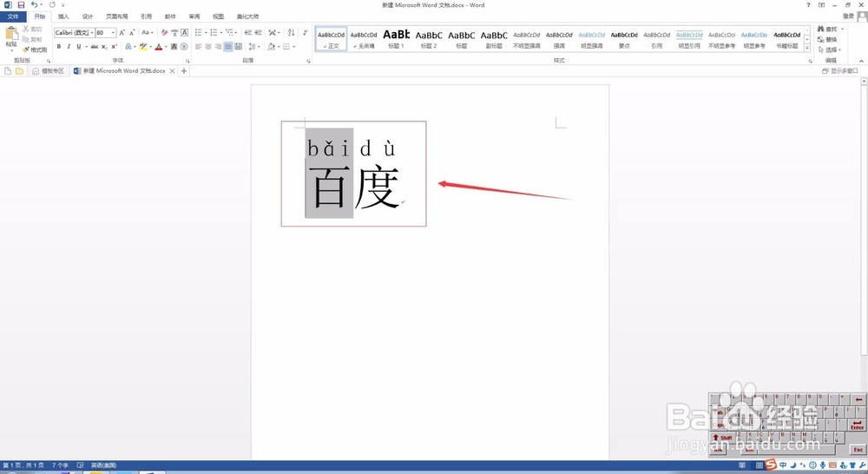
Task: Toggle Superscript formatting
Action: [114, 47]
